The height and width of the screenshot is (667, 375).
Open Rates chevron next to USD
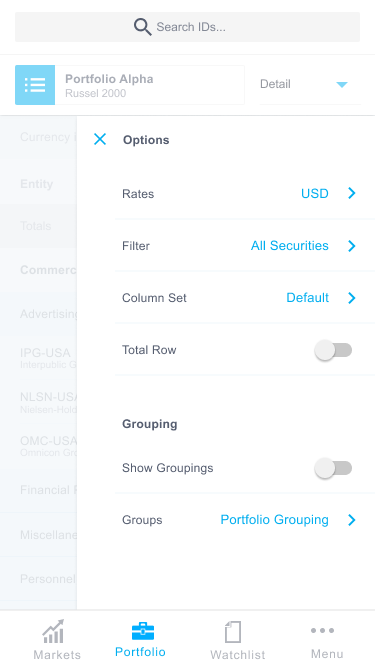click(x=352, y=193)
